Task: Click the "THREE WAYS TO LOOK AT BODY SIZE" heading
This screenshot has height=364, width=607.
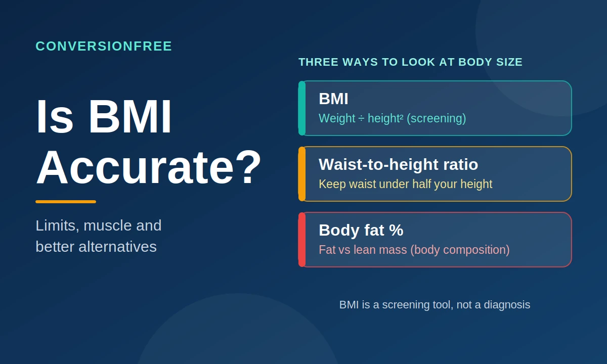Action: (x=410, y=62)
